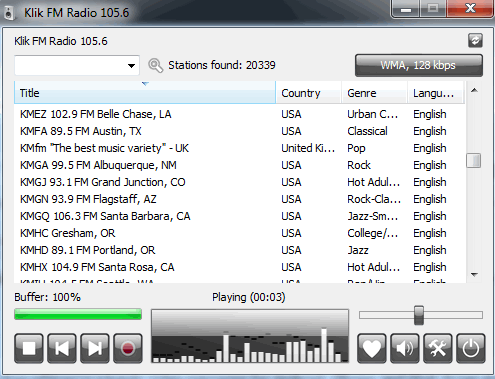Sort the list by the Genre column

point(374,93)
